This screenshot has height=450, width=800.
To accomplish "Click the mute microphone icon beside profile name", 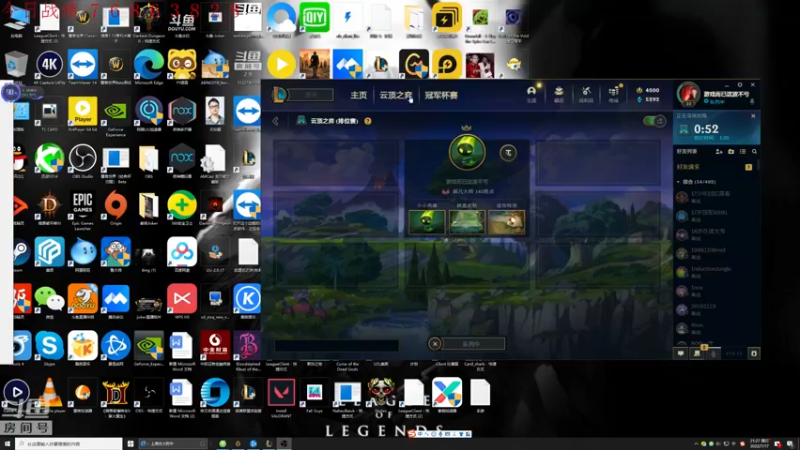I will click(x=752, y=102).
